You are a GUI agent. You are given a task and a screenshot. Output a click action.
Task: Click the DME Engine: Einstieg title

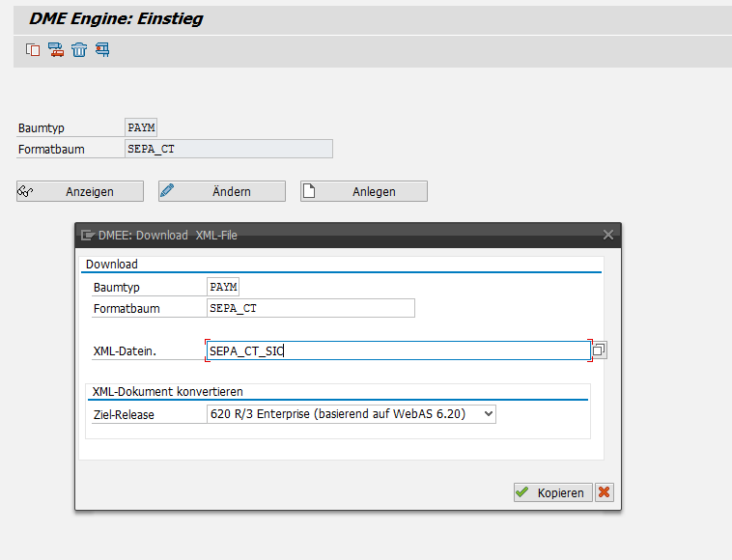[x=116, y=18]
